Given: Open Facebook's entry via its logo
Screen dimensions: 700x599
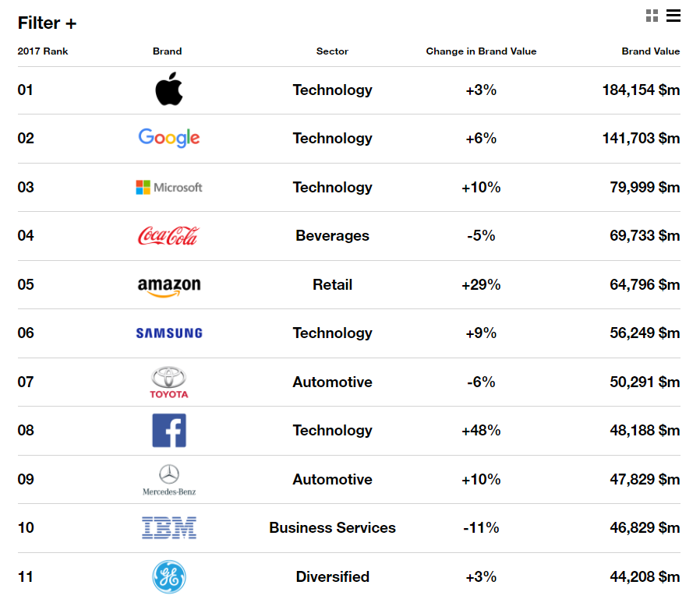Looking at the screenshot, I should [x=169, y=430].
